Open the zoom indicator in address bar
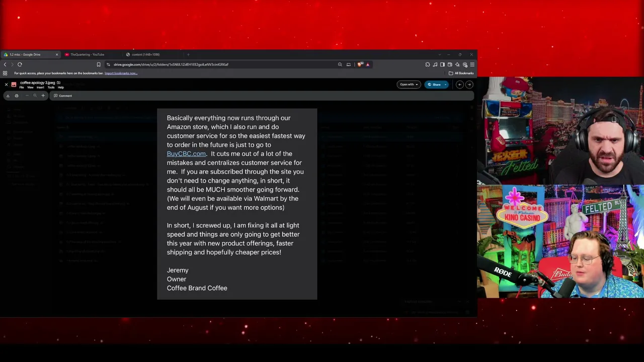 point(340,64)
